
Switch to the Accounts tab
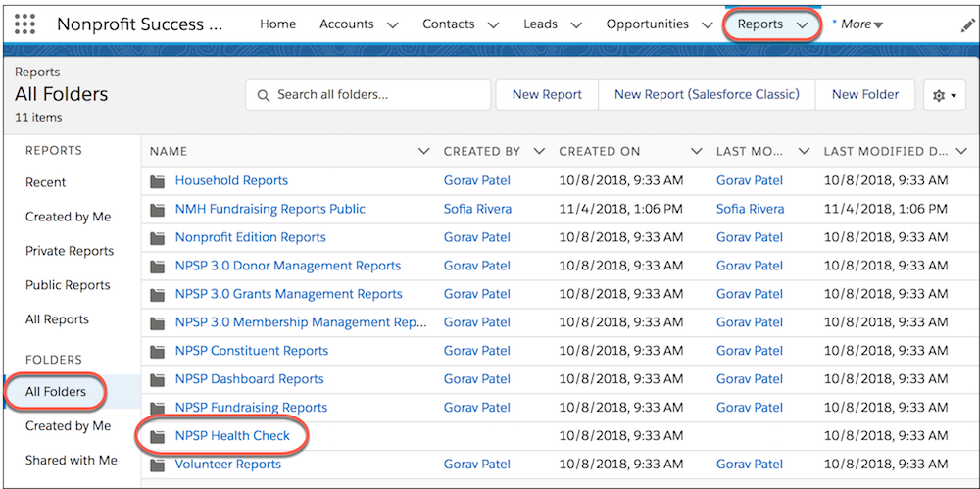(x=347, y=24)
